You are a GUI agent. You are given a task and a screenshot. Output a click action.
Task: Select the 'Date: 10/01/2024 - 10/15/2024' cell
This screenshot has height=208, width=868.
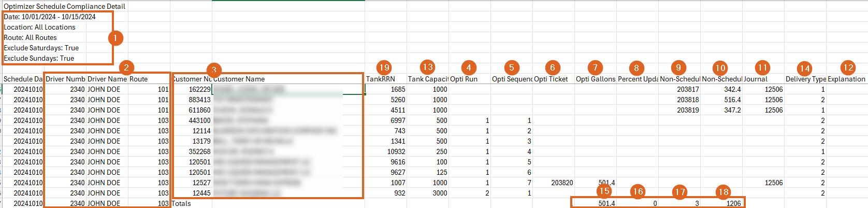pyautogui.click(x=50, y=17)
